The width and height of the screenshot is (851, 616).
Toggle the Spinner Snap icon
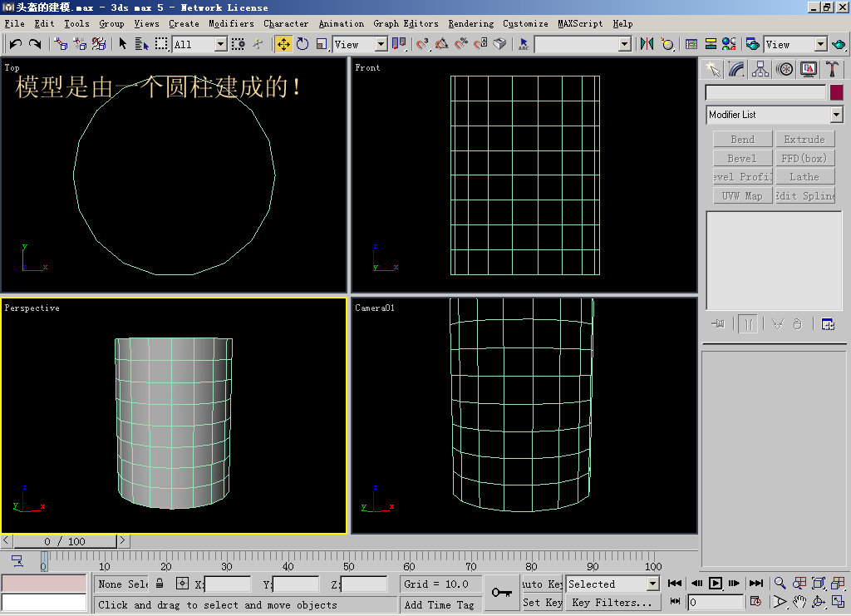point(480,44)
